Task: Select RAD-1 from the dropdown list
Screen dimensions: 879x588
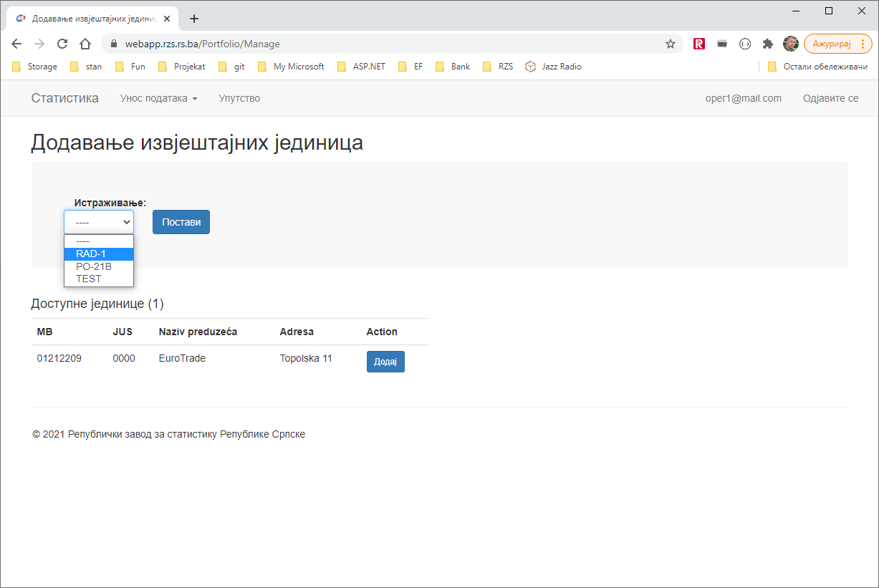Action: [91, 254]
